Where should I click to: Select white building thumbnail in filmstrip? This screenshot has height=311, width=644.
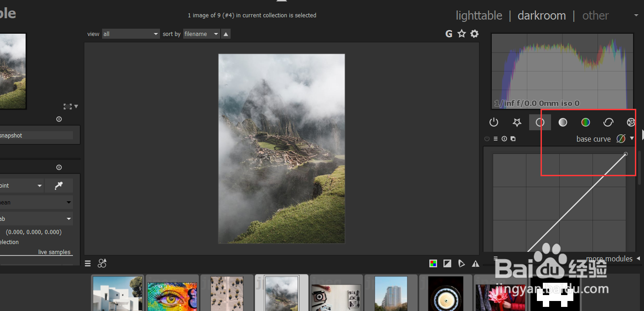pos(118,294)
